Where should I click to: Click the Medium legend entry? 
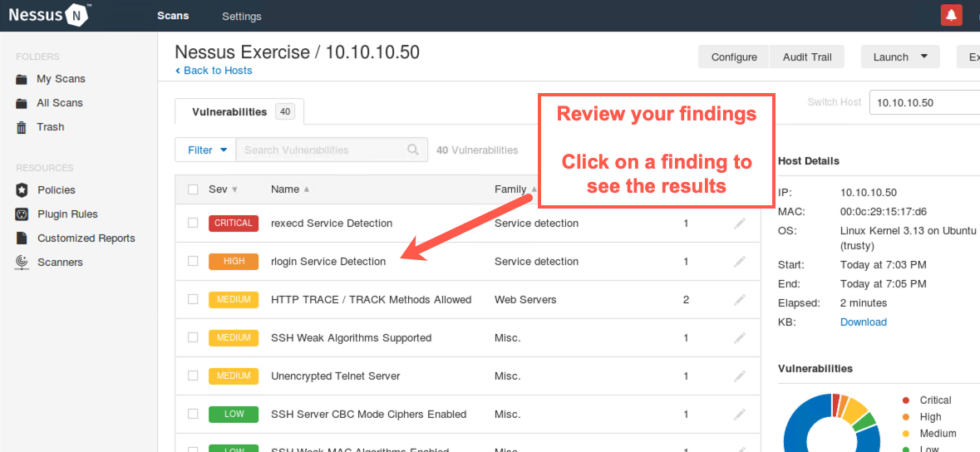(x=929, y=434)
